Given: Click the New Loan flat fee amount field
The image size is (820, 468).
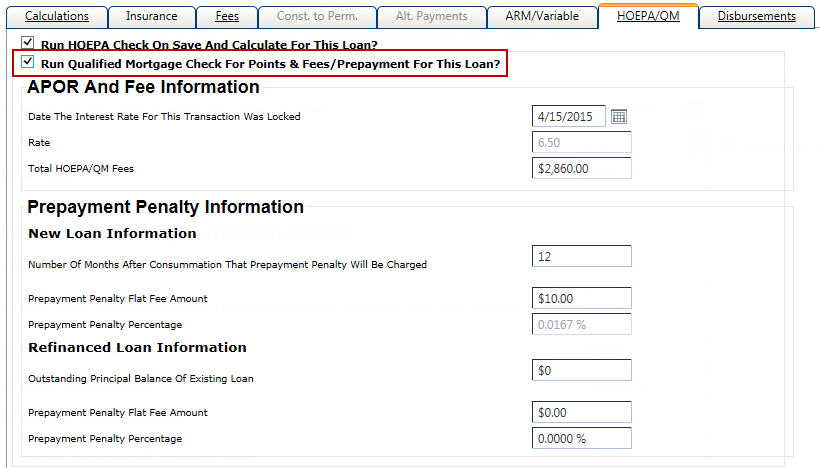Looking at the screenshot, I should (x=582, y=299).
